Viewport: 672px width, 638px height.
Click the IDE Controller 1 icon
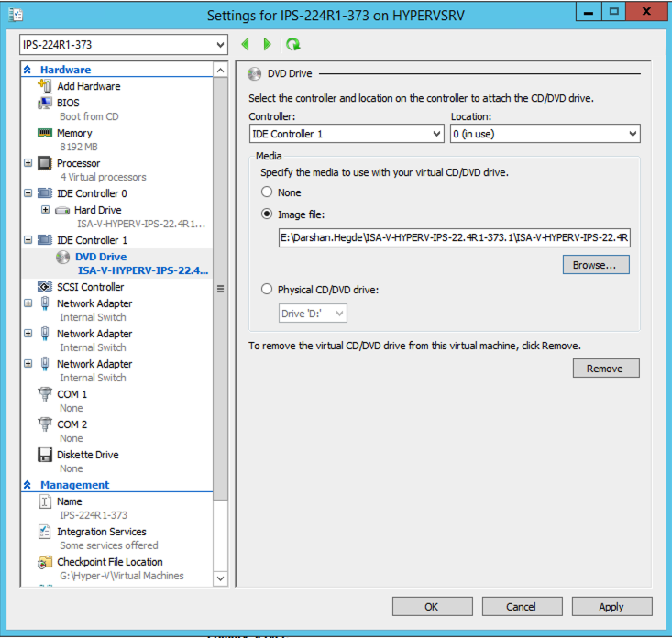45,240
